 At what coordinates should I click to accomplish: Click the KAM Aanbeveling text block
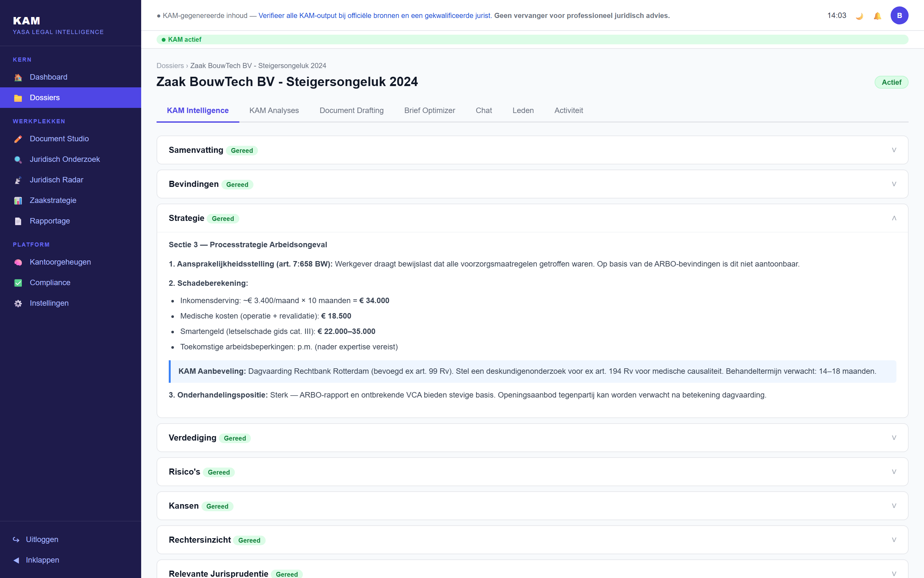click(x=532, y=371)
